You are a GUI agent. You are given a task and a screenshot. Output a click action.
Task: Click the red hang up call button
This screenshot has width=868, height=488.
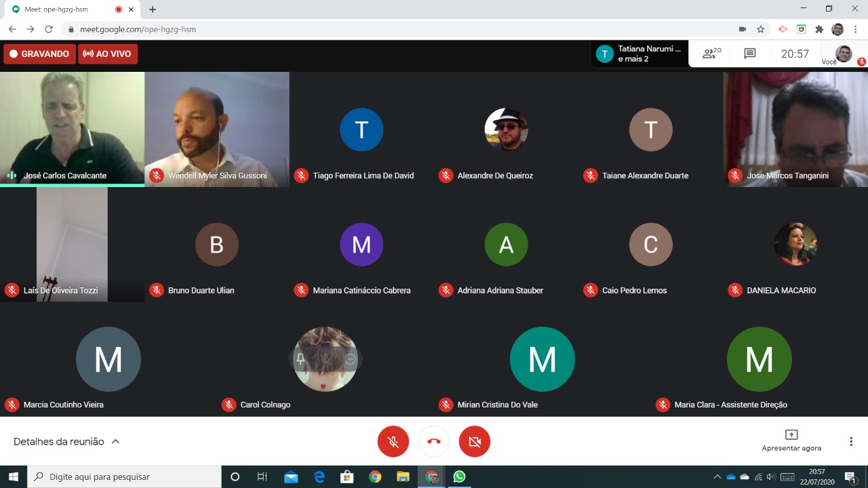point(434,442)
